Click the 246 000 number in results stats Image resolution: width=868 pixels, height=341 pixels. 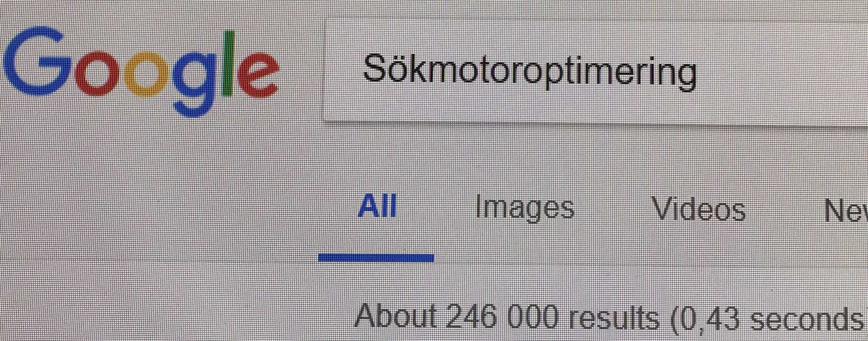(x=502, y=317)
